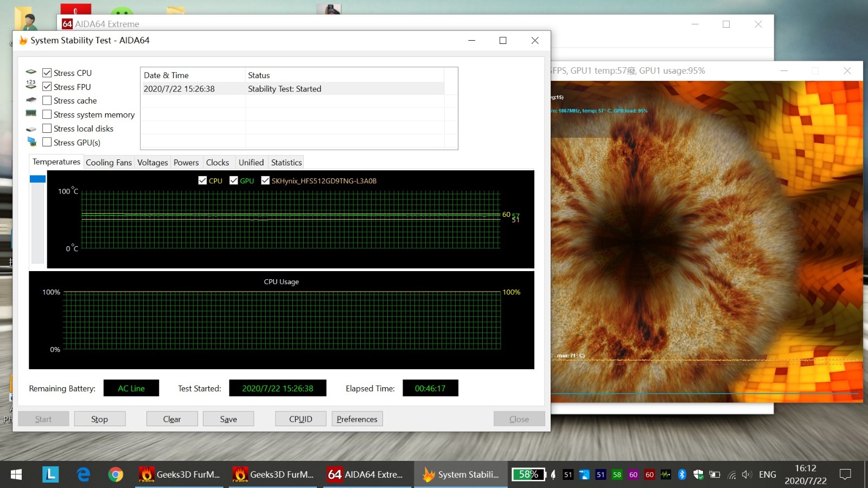
Task: Select the log date 2020/7/22 15:26:38 cell
Action: click(x=179, y=89)
